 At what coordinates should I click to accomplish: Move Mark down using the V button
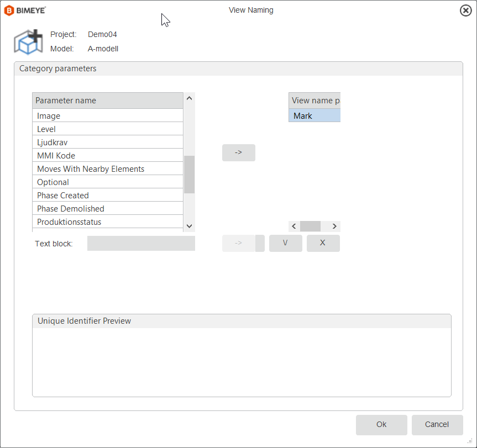(x=285, y=243)
